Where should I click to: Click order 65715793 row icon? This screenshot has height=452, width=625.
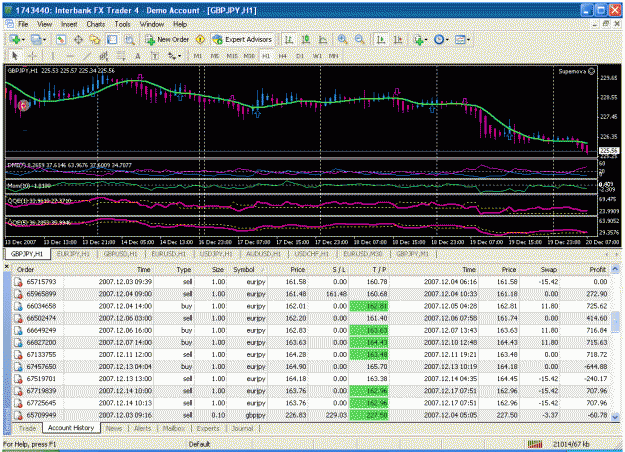(18, 282)
